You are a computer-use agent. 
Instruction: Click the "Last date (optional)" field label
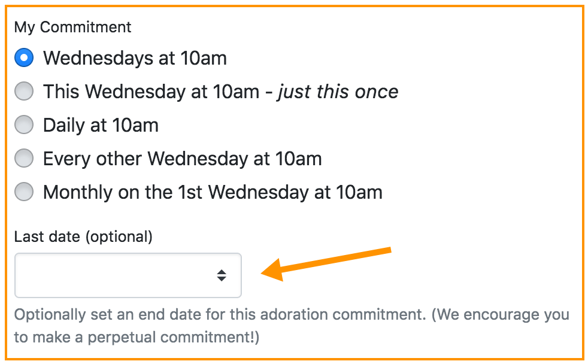(x=83, y=236)
